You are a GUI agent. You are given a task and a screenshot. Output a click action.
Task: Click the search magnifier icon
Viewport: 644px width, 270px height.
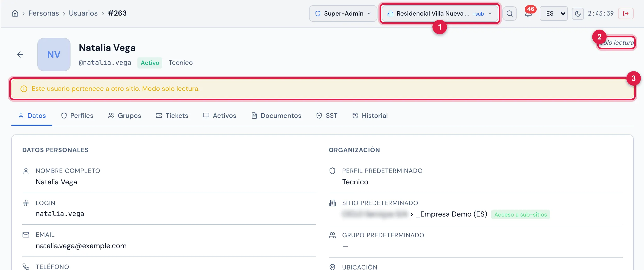coord(510,14)
